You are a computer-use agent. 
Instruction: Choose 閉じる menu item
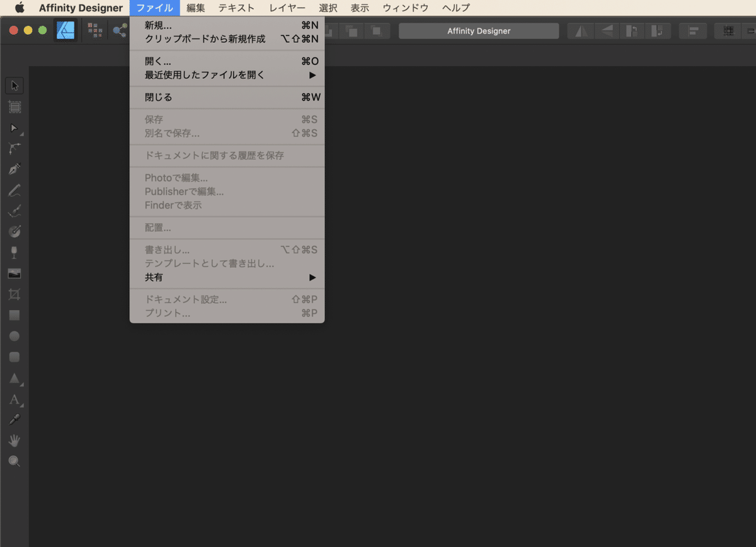(x=227, y=97)
